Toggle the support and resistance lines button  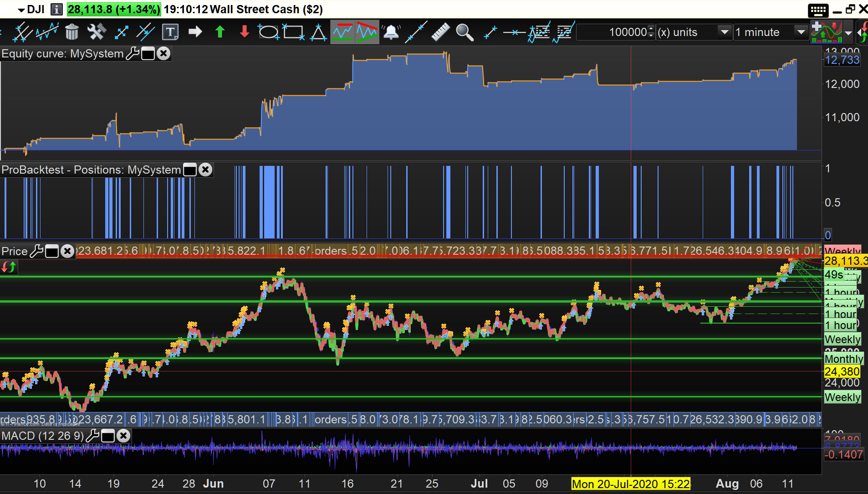342,32
